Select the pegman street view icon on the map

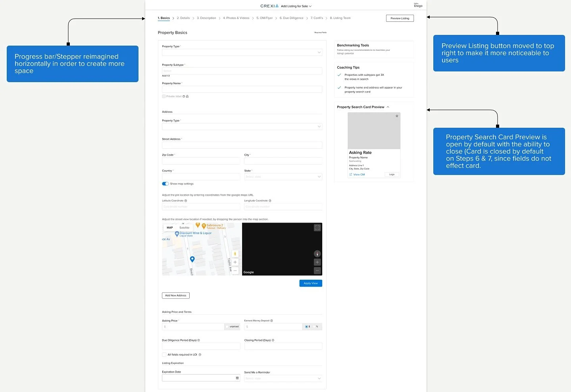pyautogui.click(x=235, y=254)
